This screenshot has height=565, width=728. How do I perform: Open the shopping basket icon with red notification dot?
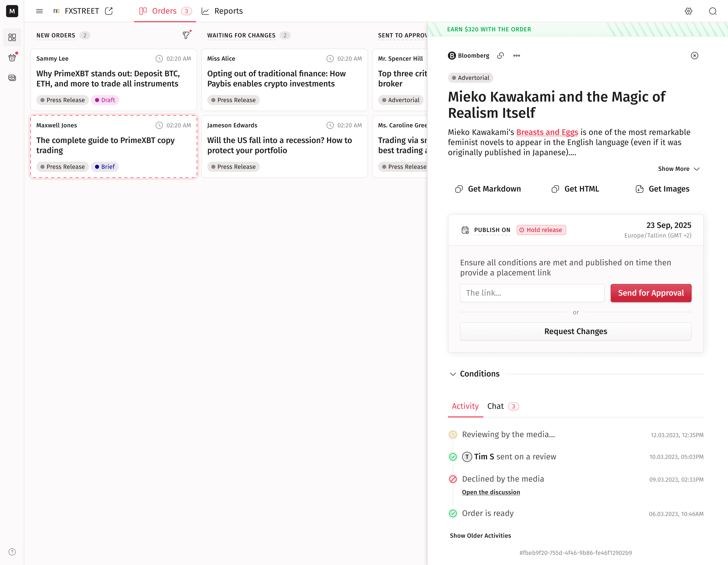coord(12,57)
